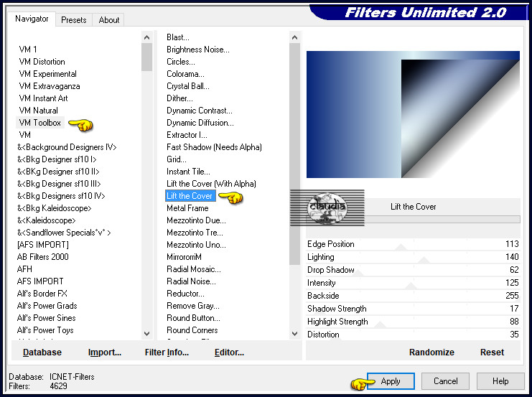Screen dimensions: 532x397
Task: Click down arrow of filter list scrollbar
Action: click(x=295, y=334)
